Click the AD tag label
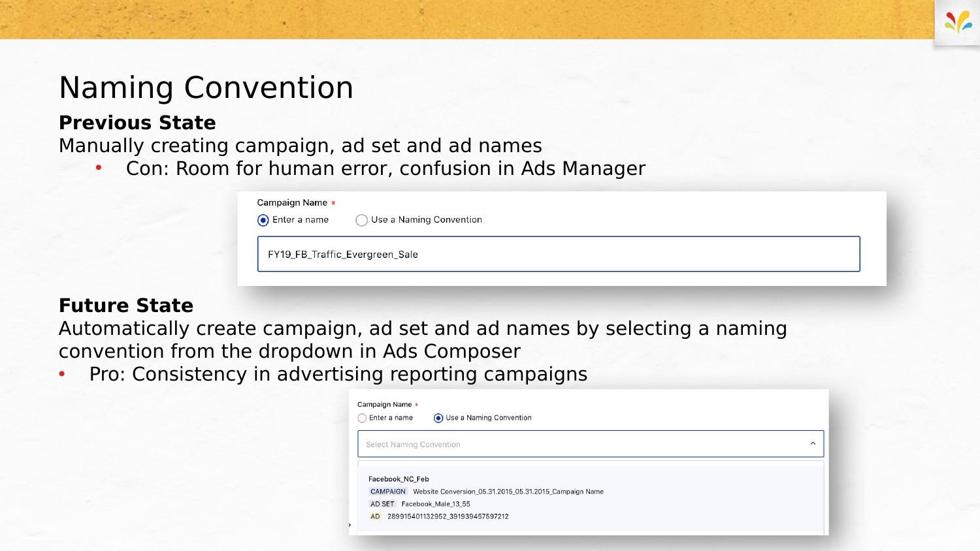Screen dimensions: 980x551 point(375,516)
